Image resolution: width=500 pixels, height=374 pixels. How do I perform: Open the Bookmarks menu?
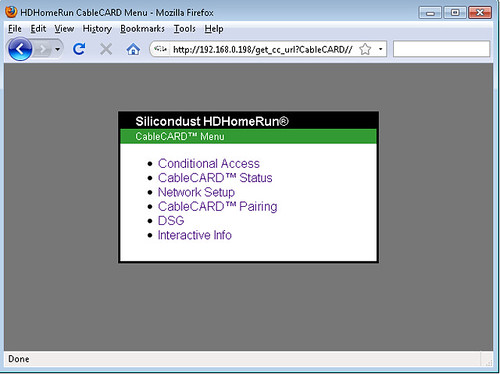point(142,29)
